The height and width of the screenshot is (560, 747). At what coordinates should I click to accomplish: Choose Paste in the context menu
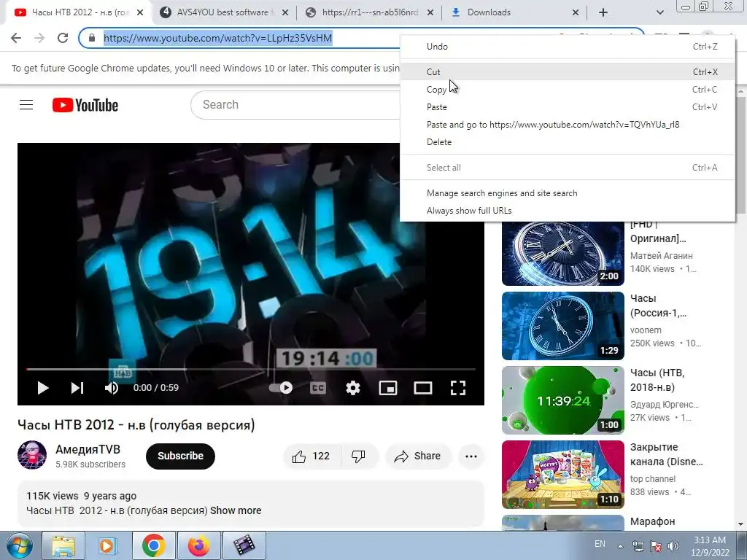pyautogui.click(x=568, y=107)
